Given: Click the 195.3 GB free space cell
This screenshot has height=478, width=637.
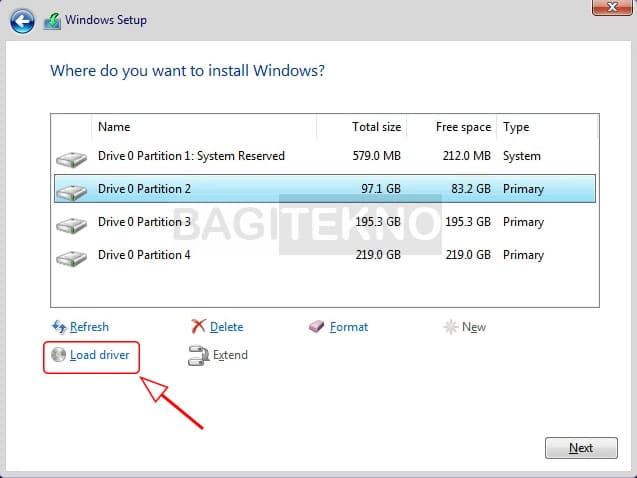Looking at the screenshot, I should point(468,222).
